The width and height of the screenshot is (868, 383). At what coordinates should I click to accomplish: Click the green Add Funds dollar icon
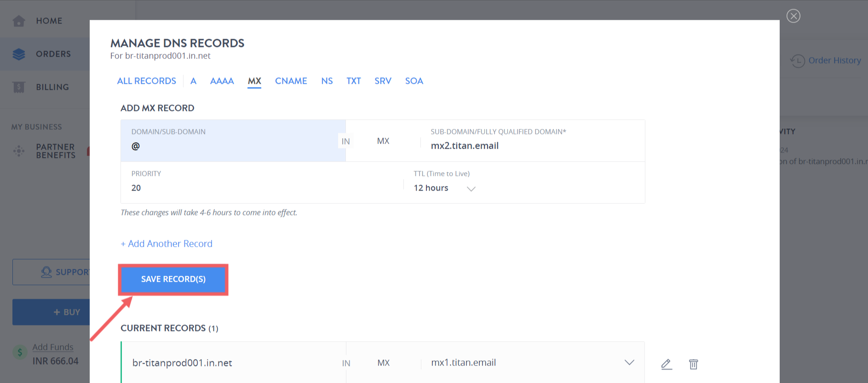(20, 353)
